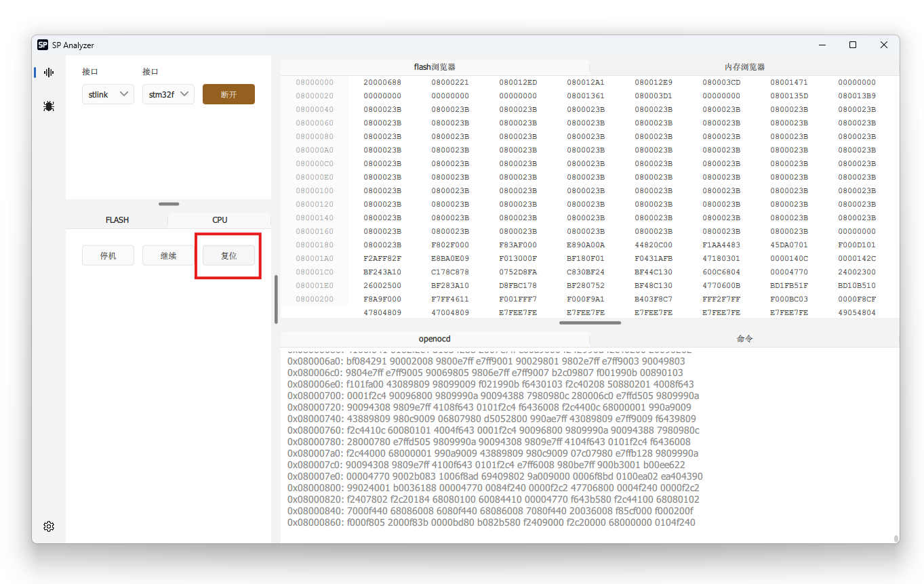Click the 继续 resume button
Image resolution: width=924 pixels, height=584 pixels.
[168, 255]
